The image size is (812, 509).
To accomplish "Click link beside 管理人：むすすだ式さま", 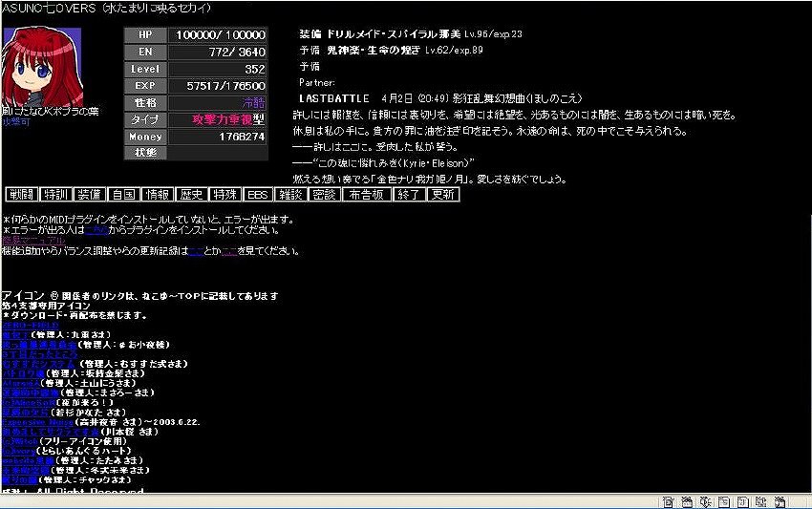I will pyautogui.click(x=38, y=363).
